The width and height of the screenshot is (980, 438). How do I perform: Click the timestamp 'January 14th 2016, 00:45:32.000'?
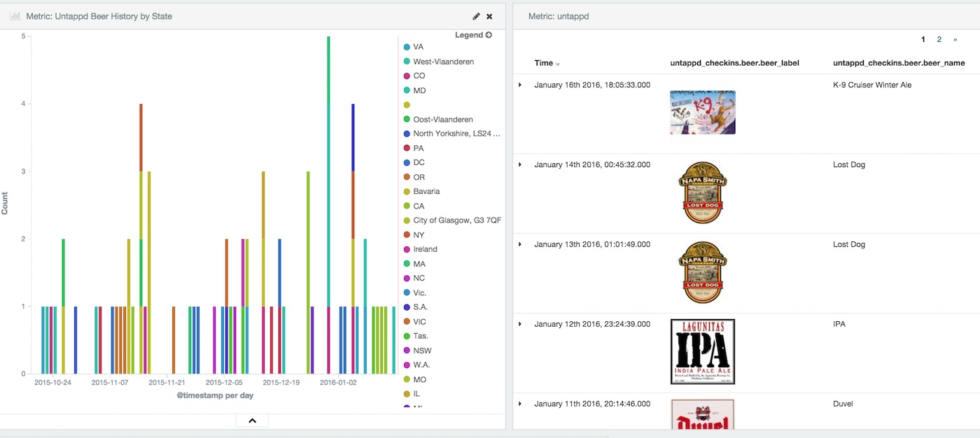[592, 164]
